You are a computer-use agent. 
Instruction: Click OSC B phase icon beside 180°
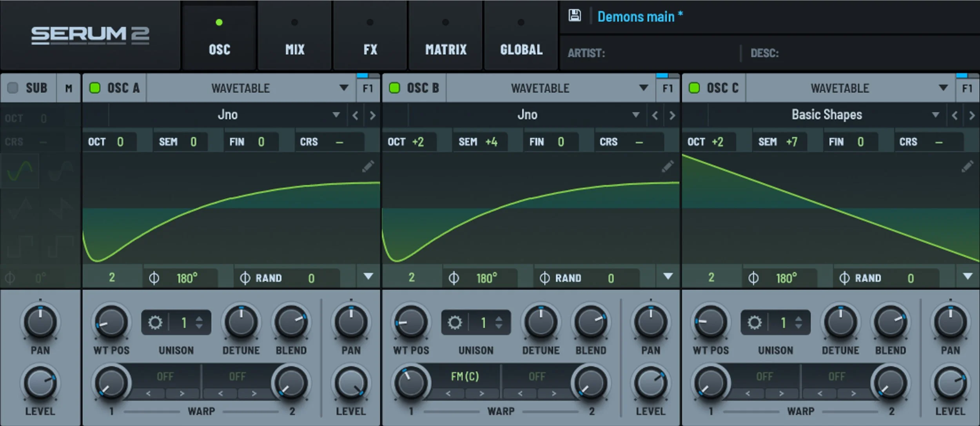point(454,278)
